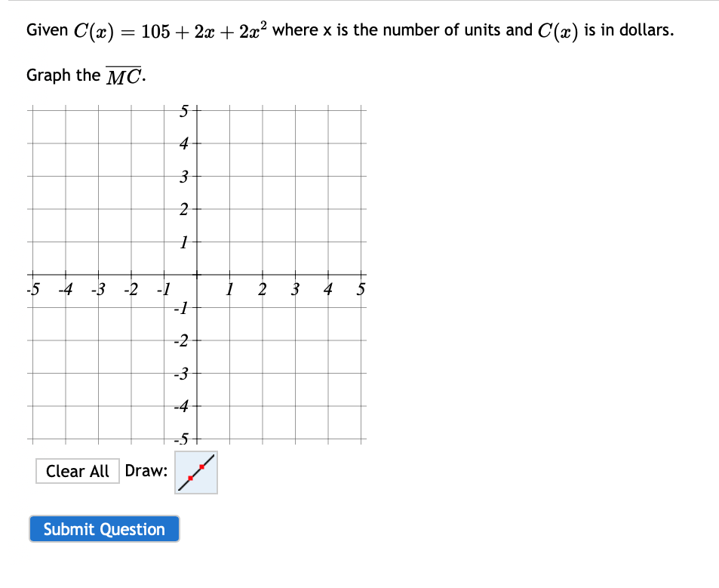Click the x-axis label 5
This screenshot has height=588, width=719.
point(361,289)
